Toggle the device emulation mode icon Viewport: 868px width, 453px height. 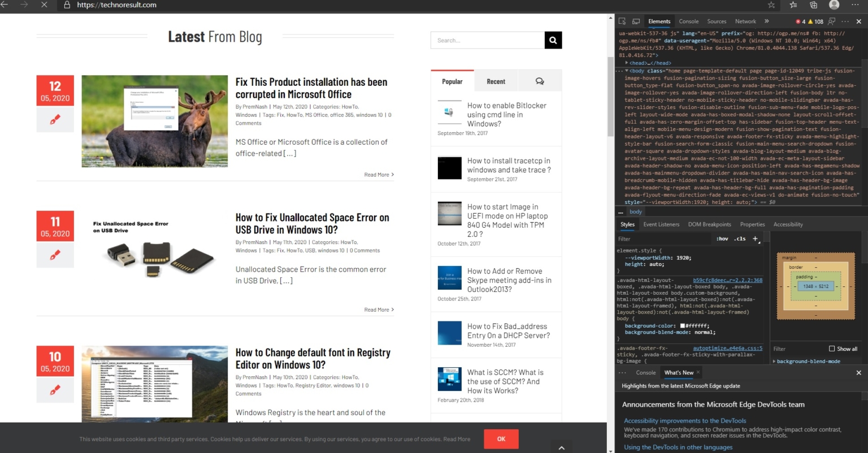pyautogui.click(x=636, y=21)
